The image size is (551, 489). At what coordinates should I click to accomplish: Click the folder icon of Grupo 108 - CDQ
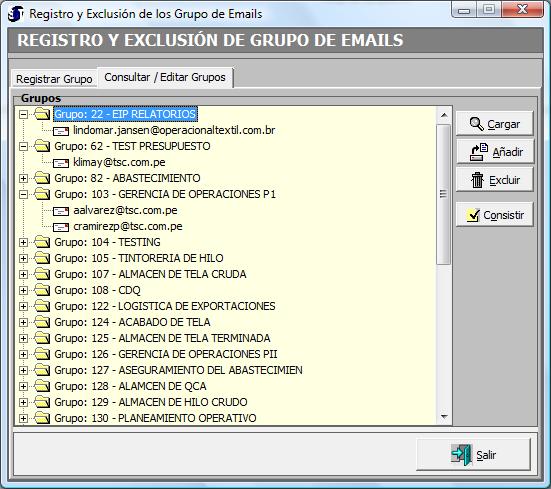pos(43,290)
